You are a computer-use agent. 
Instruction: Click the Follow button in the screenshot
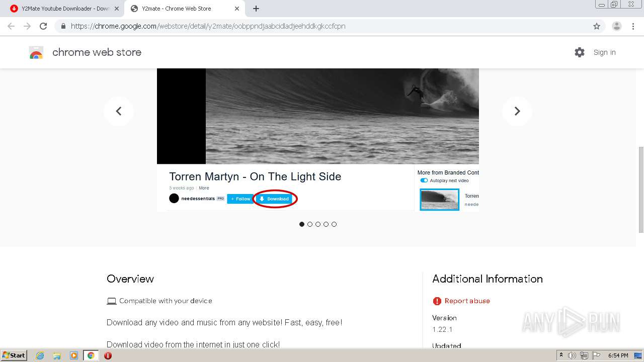tap(240, 199)
